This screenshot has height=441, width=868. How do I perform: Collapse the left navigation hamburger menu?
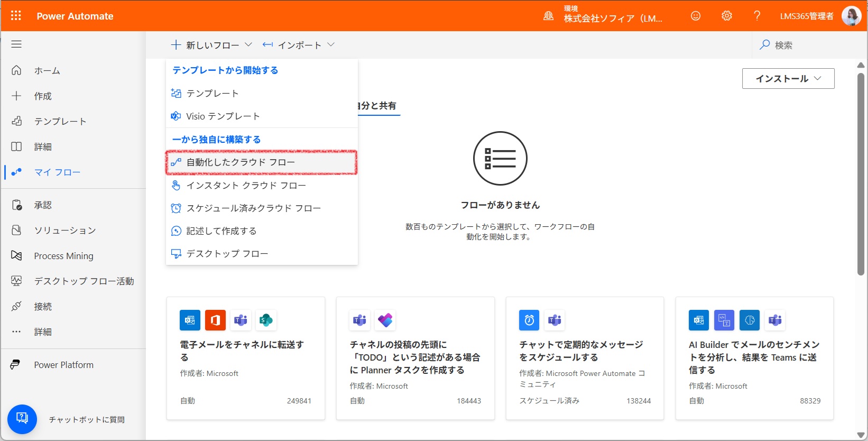click(16, 44)
